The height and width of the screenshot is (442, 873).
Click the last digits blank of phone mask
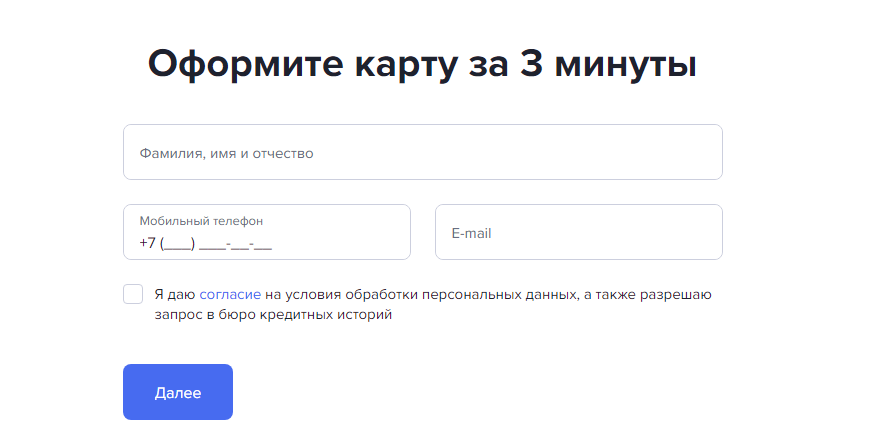point(263,245)
